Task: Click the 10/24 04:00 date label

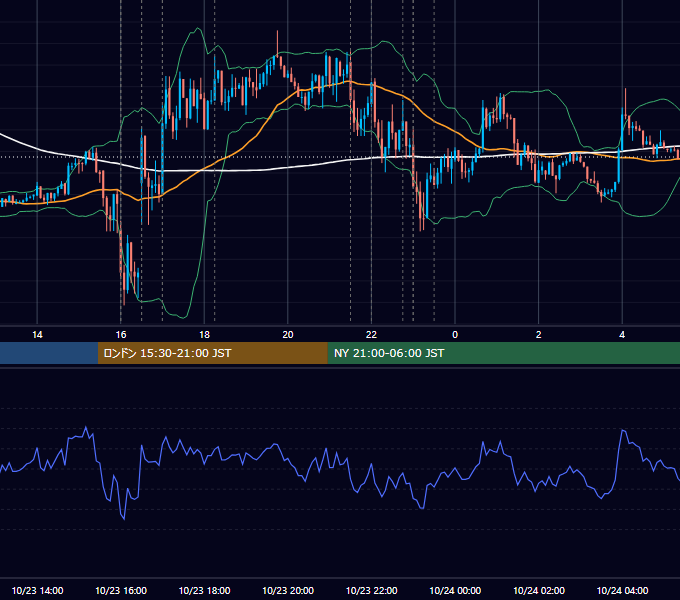Action: click(x=622, y=590)
